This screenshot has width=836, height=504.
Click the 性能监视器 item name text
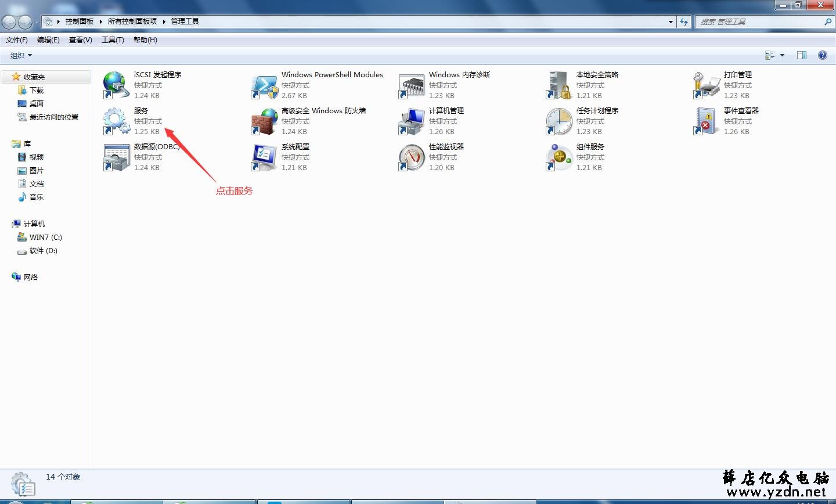(x=446, y=146)
